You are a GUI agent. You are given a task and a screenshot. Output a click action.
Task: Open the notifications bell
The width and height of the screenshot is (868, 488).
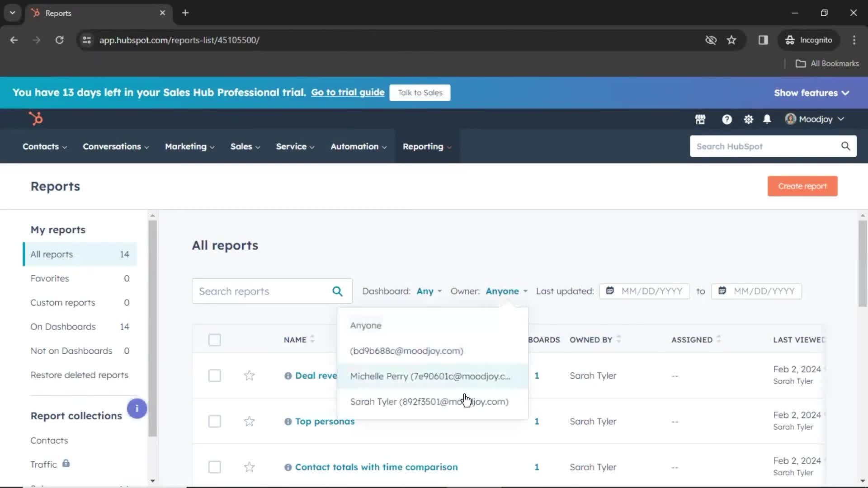pyautogui.click(x=767, y=119)
